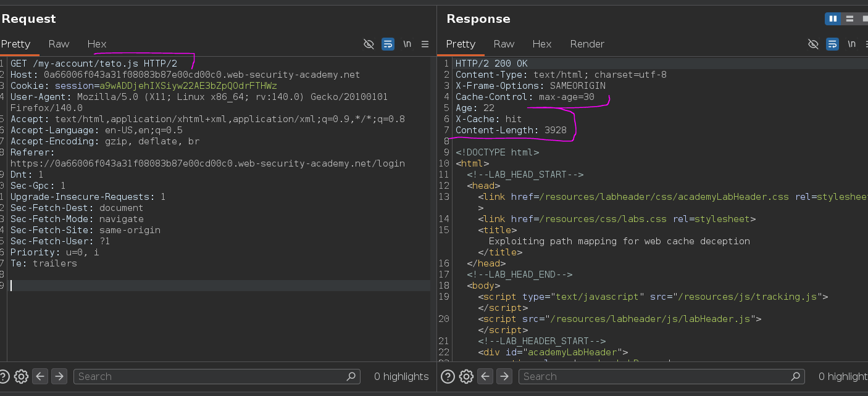Open Response panel help icon
868x396 pixels.
click(449, 376)
